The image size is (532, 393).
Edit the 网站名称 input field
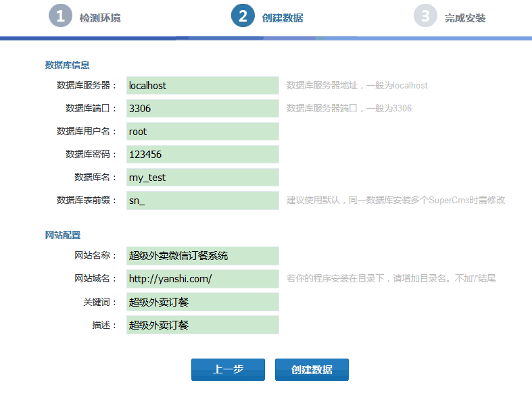click(202, 256)
